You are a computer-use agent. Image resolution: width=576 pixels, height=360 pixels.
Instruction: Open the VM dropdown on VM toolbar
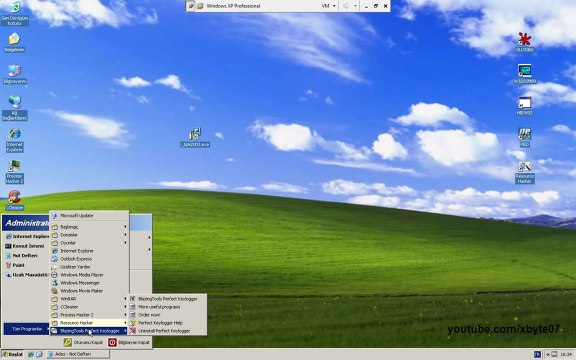329,6
